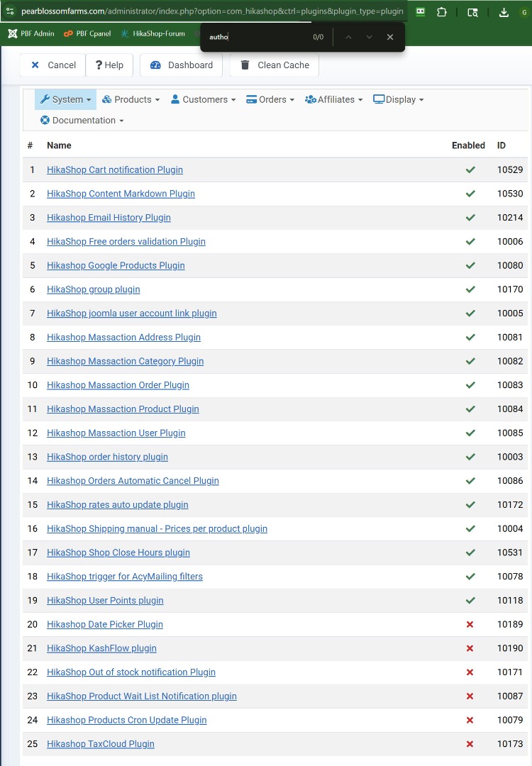Expand the Products dropdown menu
The image size is (532, 766).
coord(131,100)
